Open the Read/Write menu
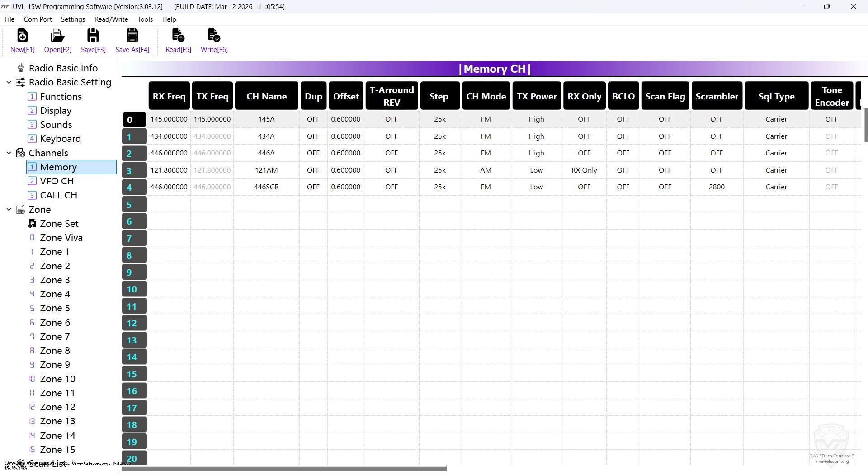Image resolution: width=868 pixels, height=475 pixels. [x=111, y=19]
